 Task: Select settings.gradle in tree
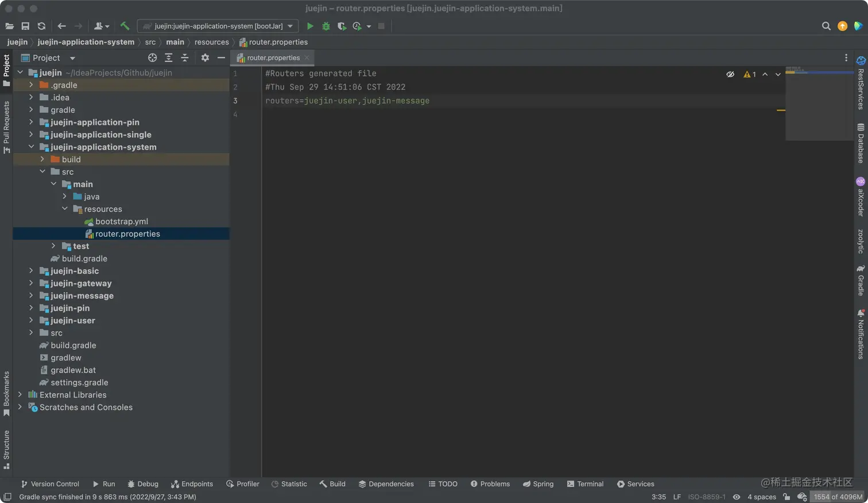pos(79,383)
